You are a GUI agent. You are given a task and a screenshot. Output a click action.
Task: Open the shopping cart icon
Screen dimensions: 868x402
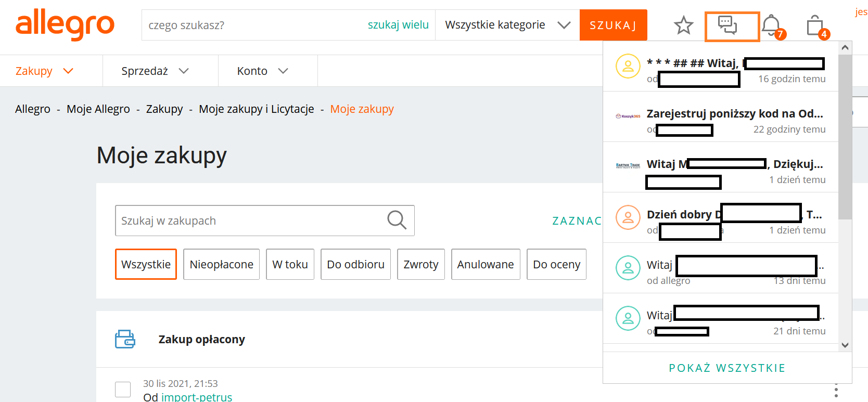pyautogui.click(x=815, y=25)
